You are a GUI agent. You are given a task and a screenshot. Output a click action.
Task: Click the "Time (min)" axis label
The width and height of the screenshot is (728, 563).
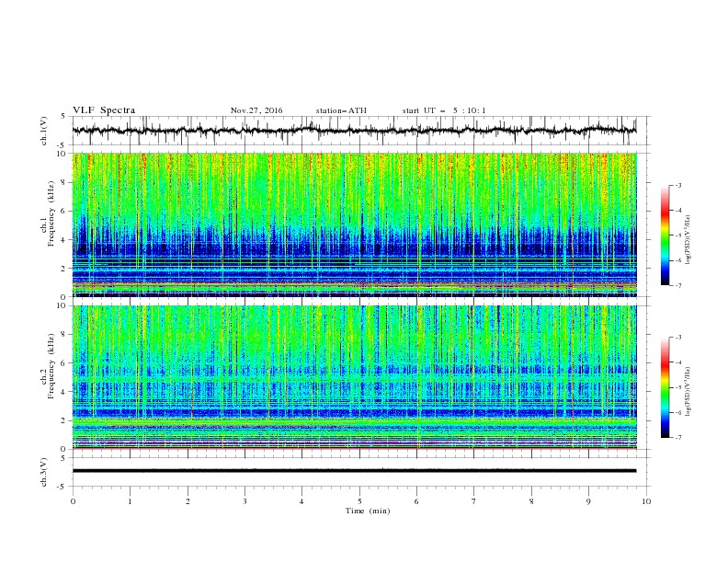click(368, 511)
